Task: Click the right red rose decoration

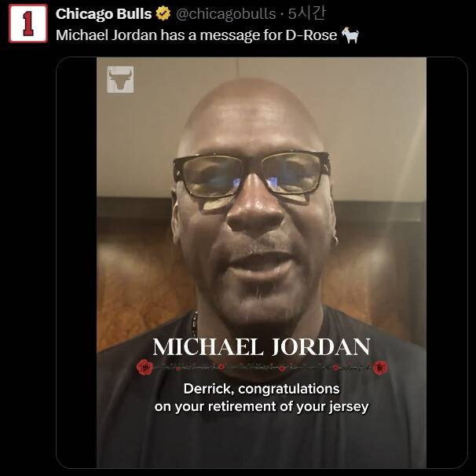Action: pos(379,368)
